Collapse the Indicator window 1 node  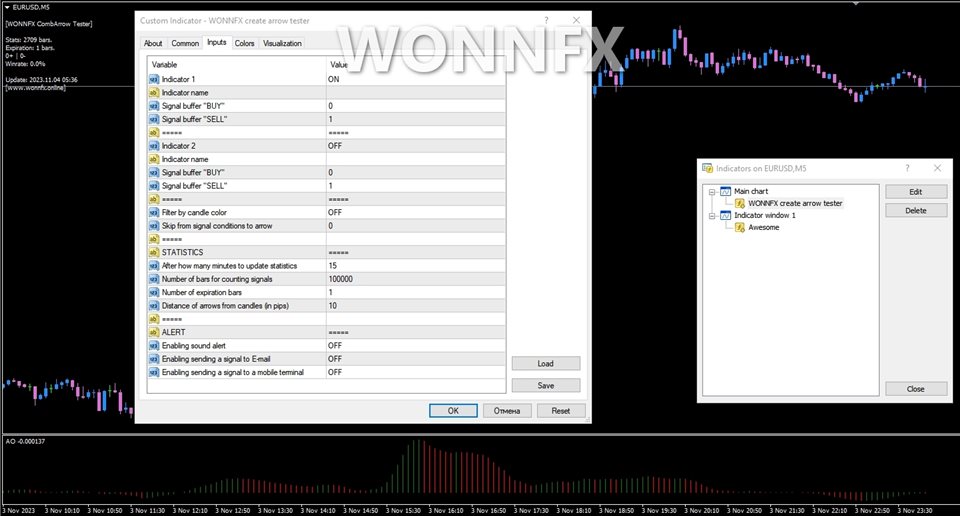coord(712,215)
